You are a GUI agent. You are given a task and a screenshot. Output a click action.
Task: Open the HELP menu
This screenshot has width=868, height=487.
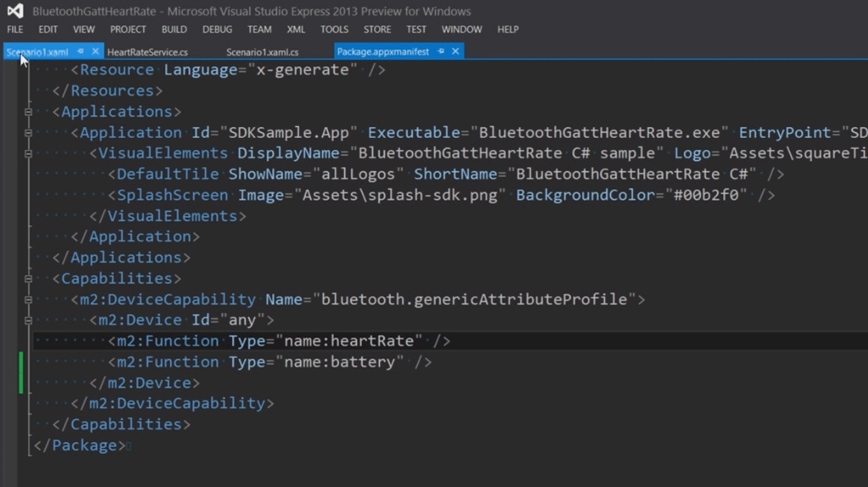(x=508, y=30)
